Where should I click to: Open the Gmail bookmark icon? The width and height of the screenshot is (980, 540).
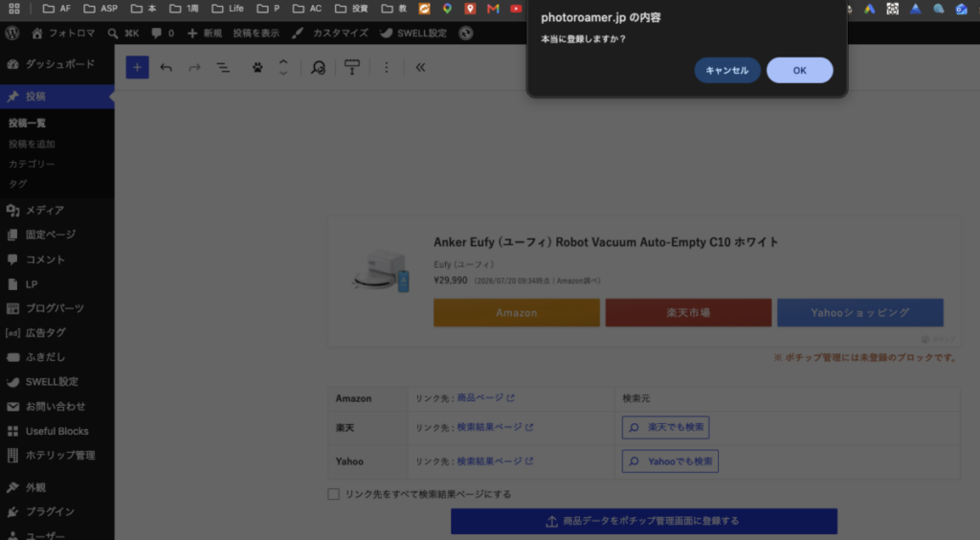(x=493, y=8)
